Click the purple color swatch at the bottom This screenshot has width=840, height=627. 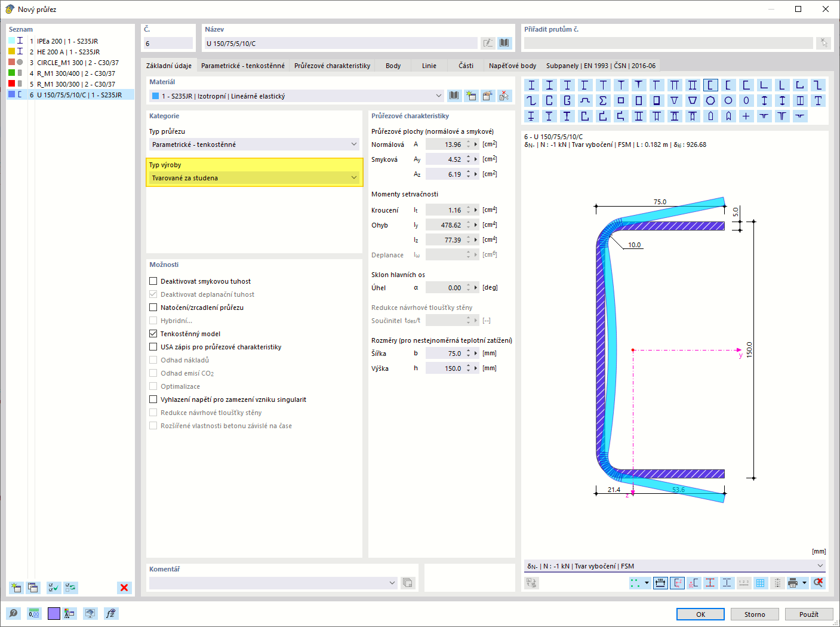click(x=54, y=613)
